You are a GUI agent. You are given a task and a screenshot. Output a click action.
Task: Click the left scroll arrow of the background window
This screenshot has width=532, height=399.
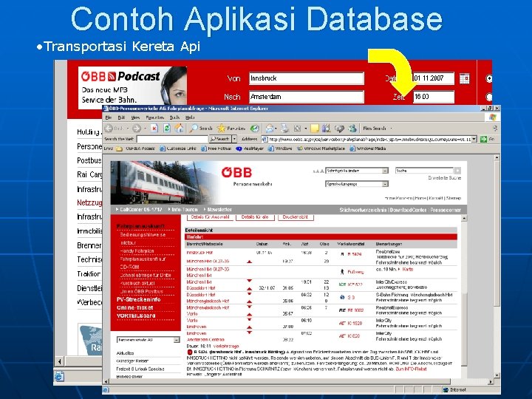click(x=59, y=361)
